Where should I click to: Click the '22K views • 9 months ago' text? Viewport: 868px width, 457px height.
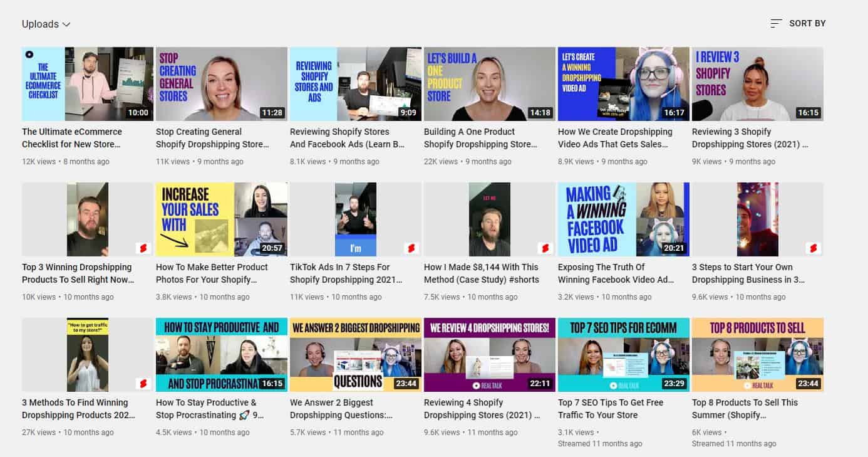click(468, 162)
